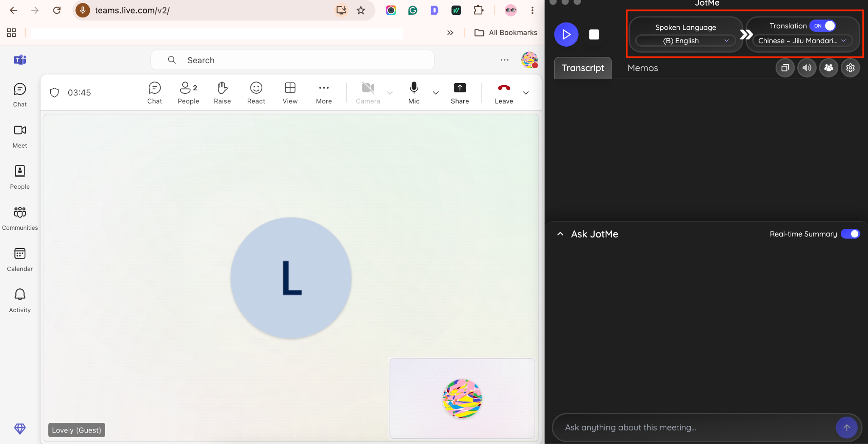Open People in the Teams left sidebar
The width and height of the screenshot is (868, 444).
[20, 177]
